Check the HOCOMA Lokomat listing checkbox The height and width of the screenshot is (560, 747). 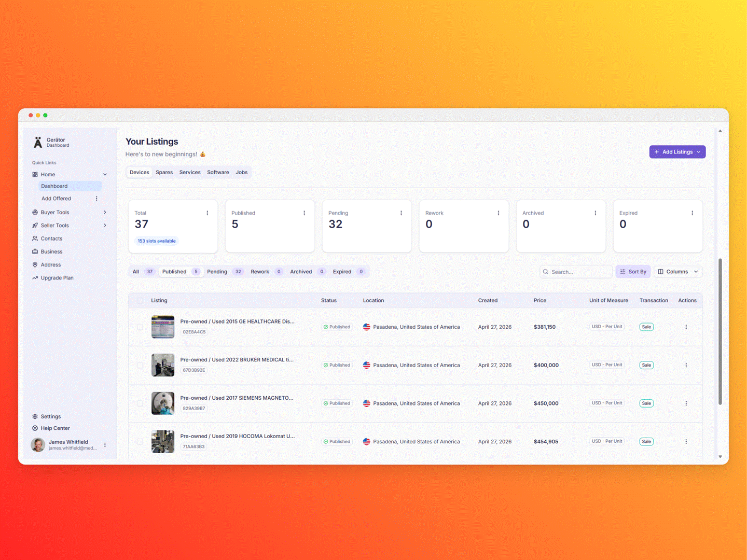pos(140,442)
